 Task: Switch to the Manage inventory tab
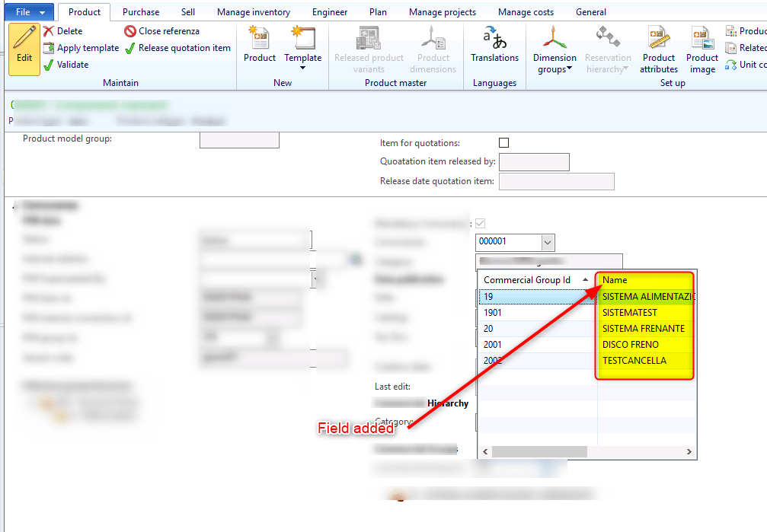click(x=253, y=12)
